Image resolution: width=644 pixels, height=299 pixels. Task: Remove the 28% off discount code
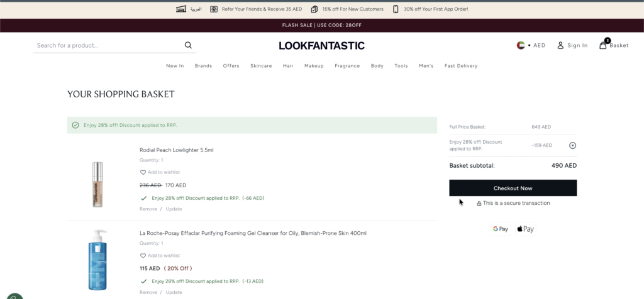572,145
